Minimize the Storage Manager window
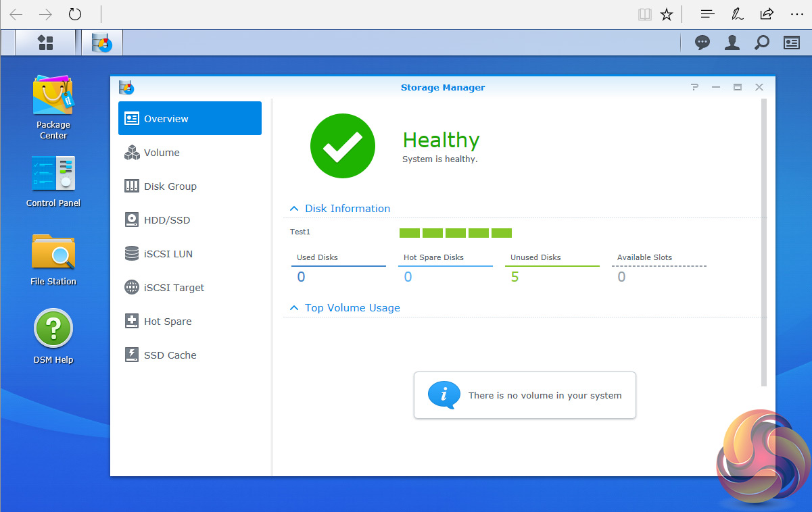This screenshot has width=812, height=512. [x=716, y=87]
